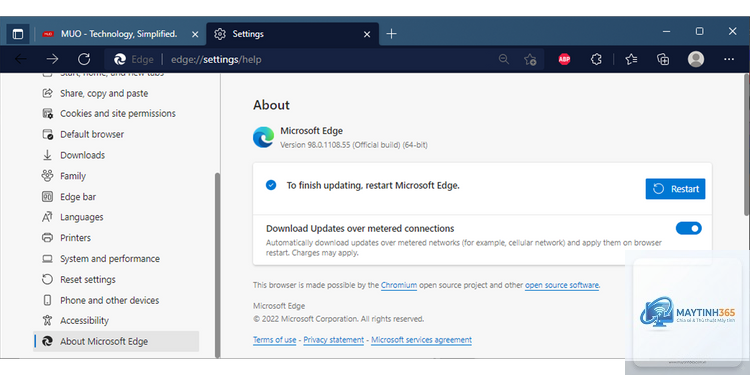Click the main page vertical scrollbar
Screen dimensions: 750x375
click(x=747, y=143)
